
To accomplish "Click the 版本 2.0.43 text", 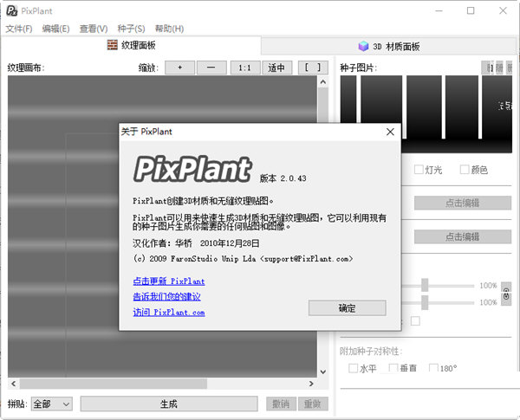I will click(283, 178).
